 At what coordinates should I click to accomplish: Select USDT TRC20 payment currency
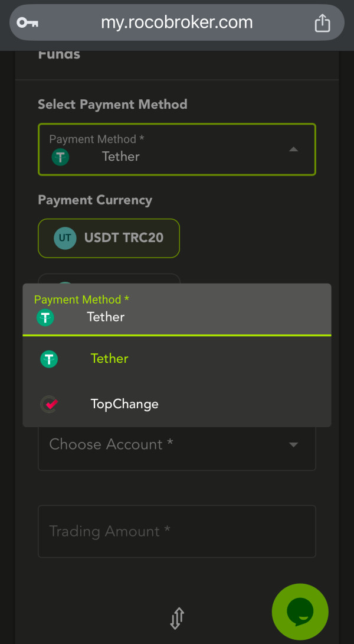tap(109, 238)
